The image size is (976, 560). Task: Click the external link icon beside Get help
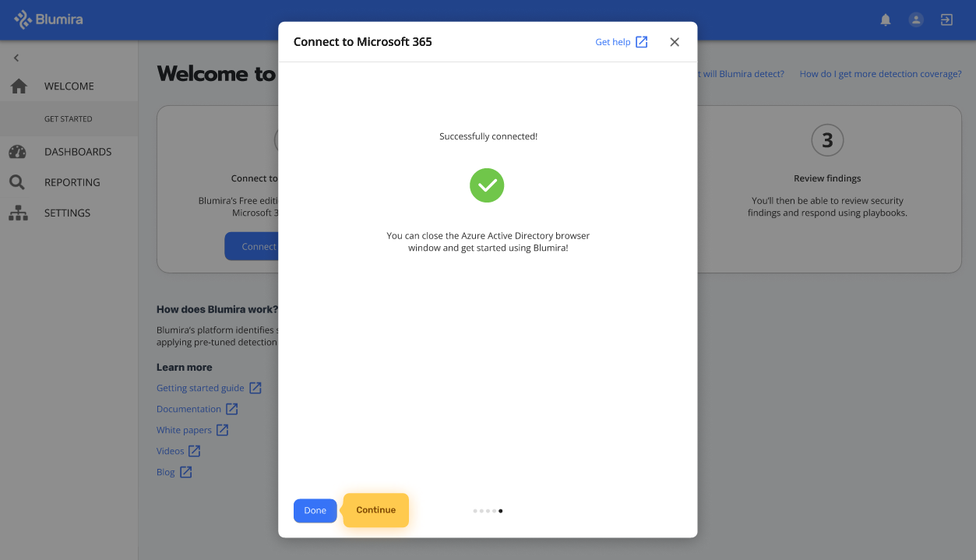pos(642,42)
